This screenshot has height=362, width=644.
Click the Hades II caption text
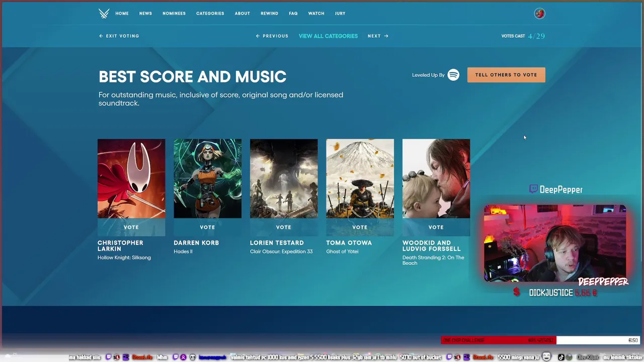(x=183, y=251)
